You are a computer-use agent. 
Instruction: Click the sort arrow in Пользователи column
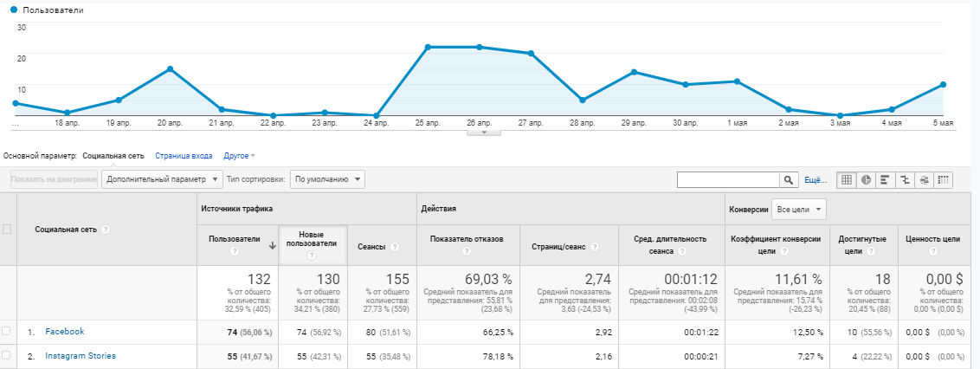pos(272,246)
